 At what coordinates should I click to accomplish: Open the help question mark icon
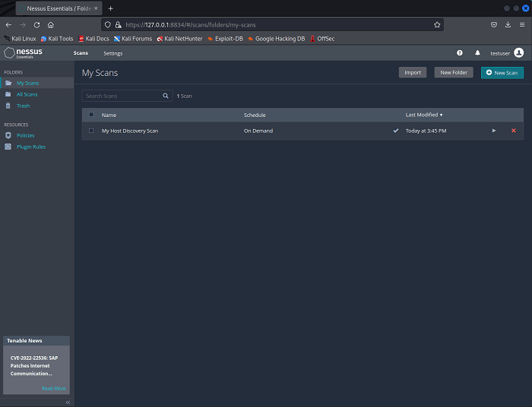(x=459, y=53)
